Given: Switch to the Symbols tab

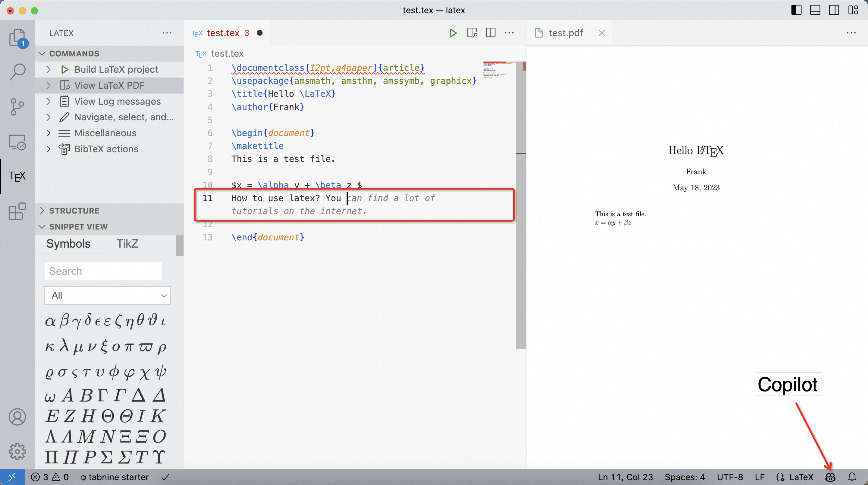Looking at the screenshot, I should tap(68, 244).
